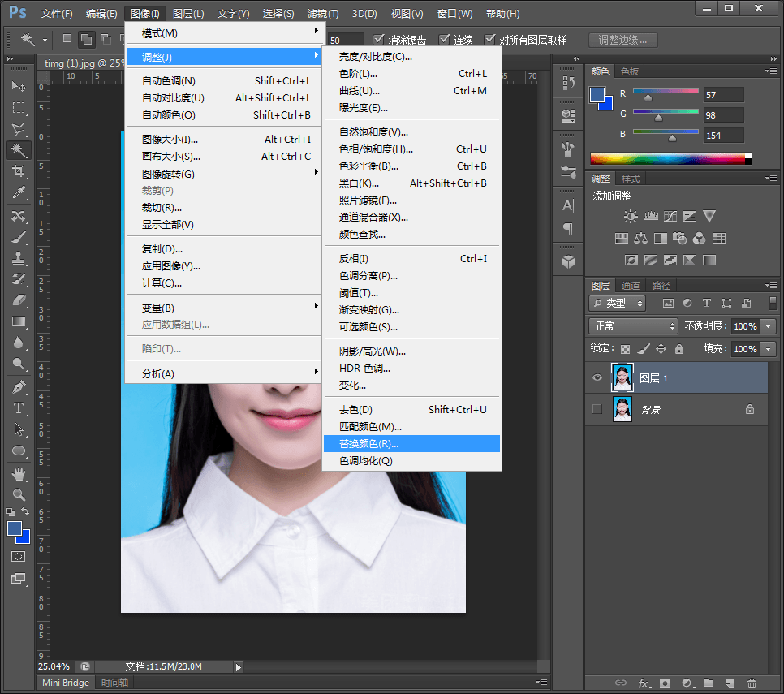The width and height of the screenshot is (784, 694).
Task: Click status bar arrow next to 文档 size
Action: coord(238,667)
